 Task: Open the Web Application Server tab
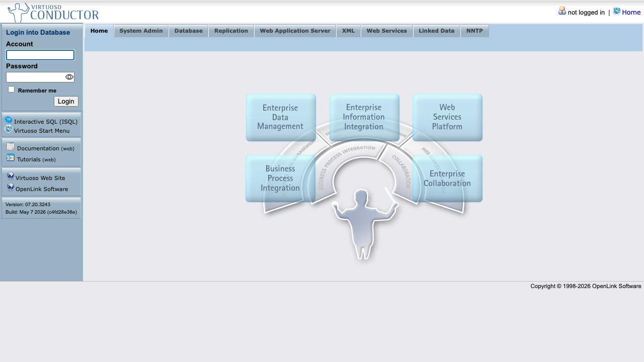pyautogui.click(x=295, y=31)
